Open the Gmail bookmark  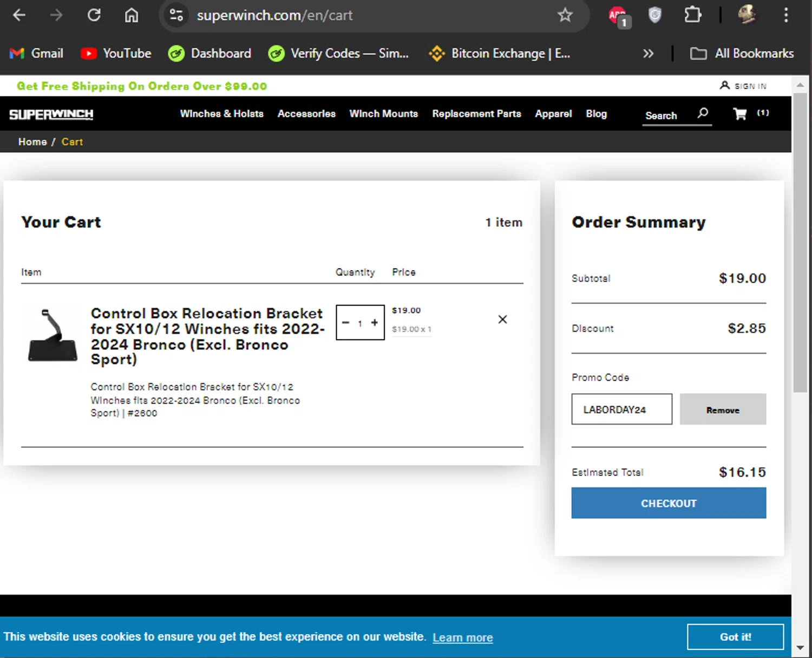(37, 53)
